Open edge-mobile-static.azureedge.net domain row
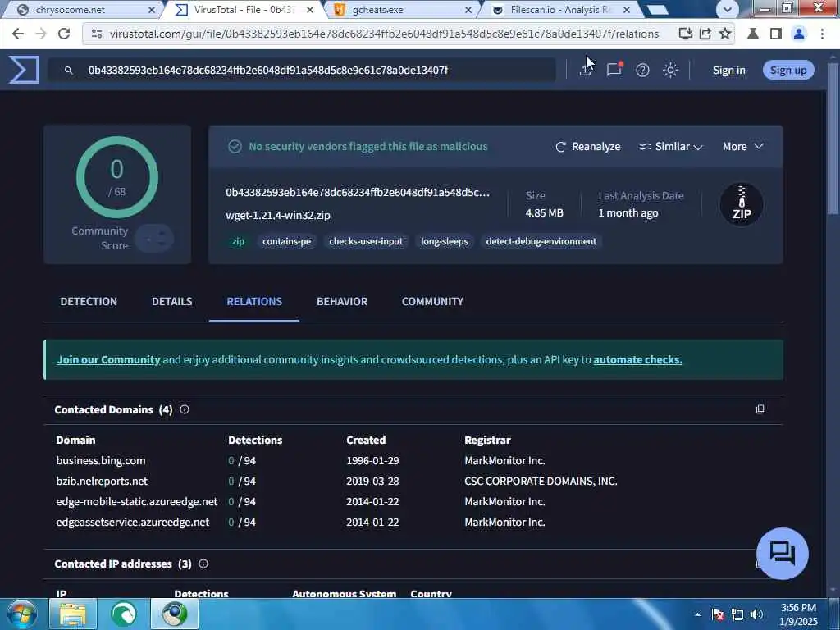 413,501
